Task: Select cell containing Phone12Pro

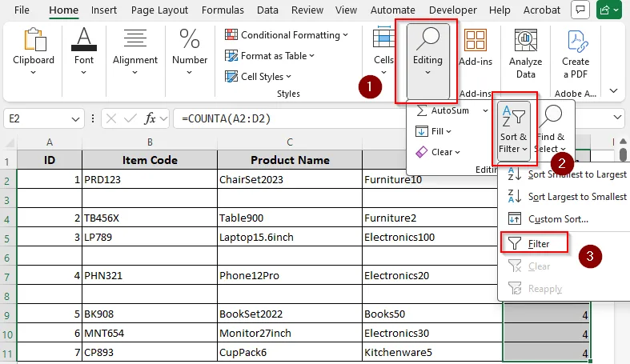Action: 290,276
